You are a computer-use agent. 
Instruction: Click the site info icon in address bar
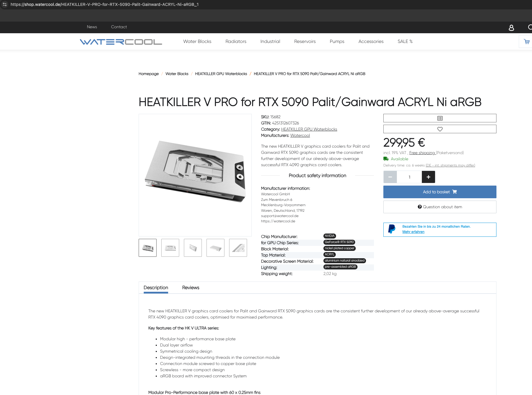point(5,4)
